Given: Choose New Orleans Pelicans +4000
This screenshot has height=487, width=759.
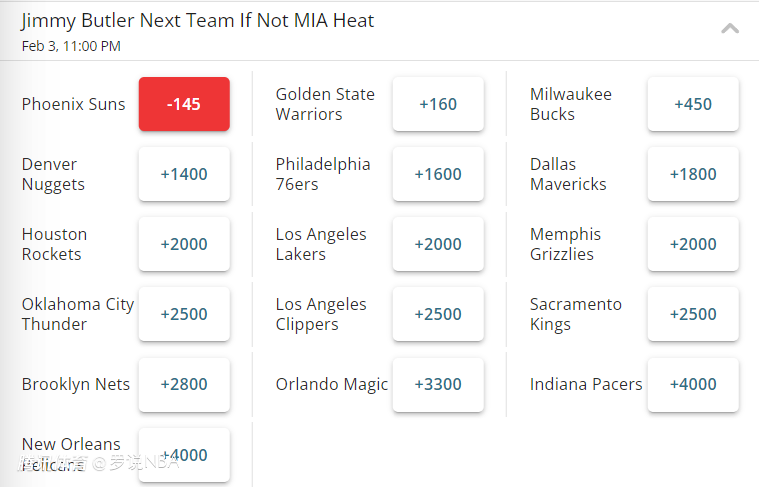Looking at the screenshot, I should tap(184, 455).
